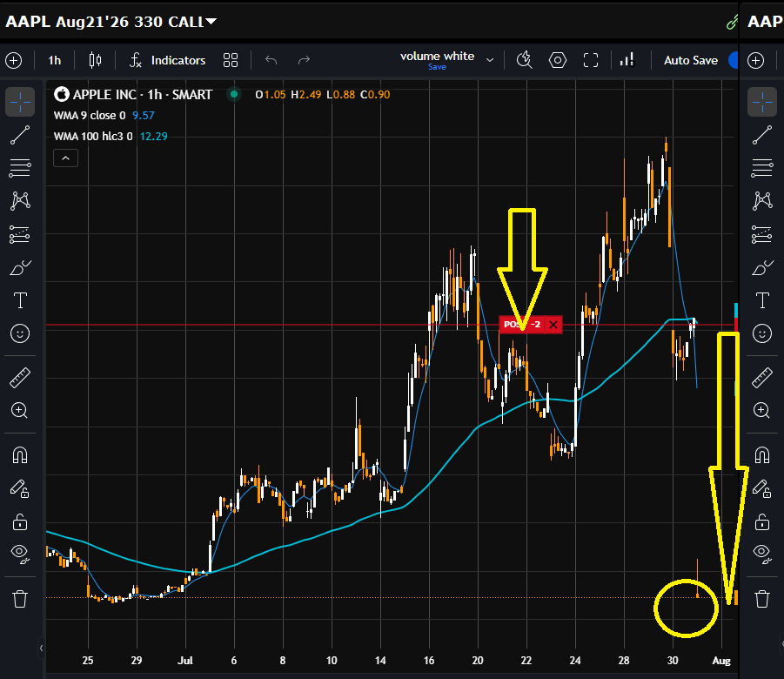
Task: Add symbol plus icon in right chart pane
Action: pyautogui.click(x=755, y=61)
